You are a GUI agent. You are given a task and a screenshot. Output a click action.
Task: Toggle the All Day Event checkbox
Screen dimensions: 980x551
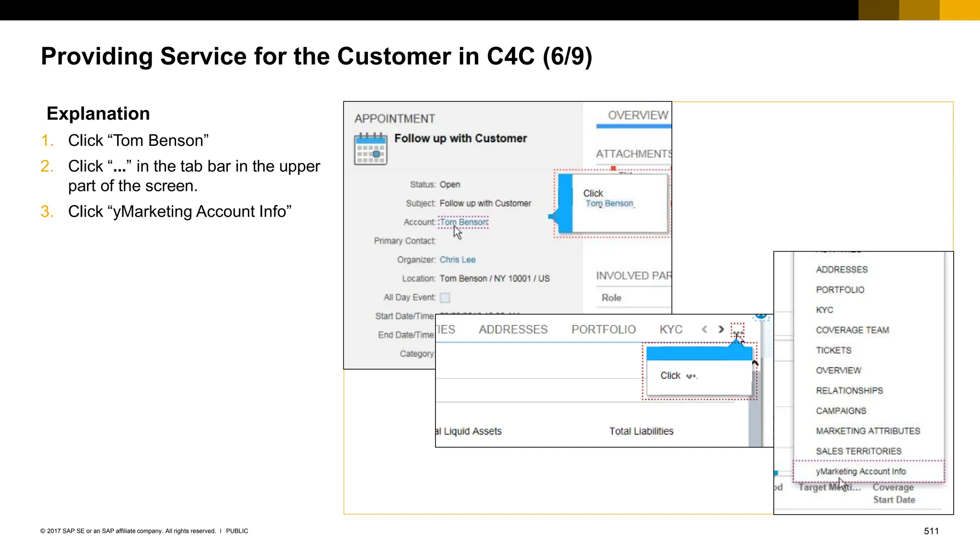445,298
